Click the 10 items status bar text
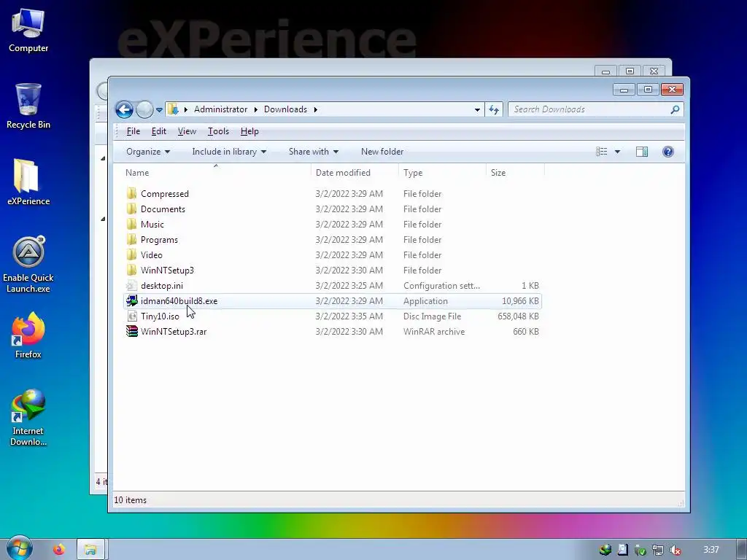This screenshot has width=747, height=560. click(130, 500)
